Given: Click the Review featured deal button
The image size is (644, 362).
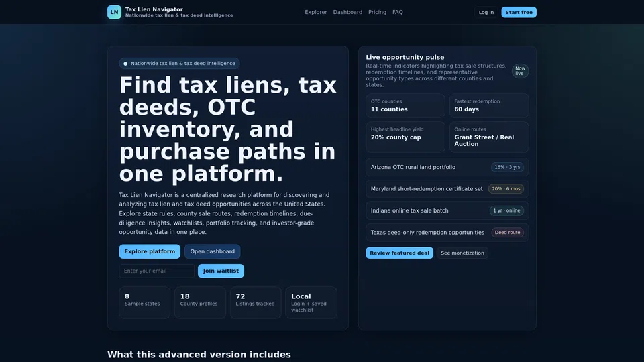Looking at the screenshot, I should coord(399,253).
